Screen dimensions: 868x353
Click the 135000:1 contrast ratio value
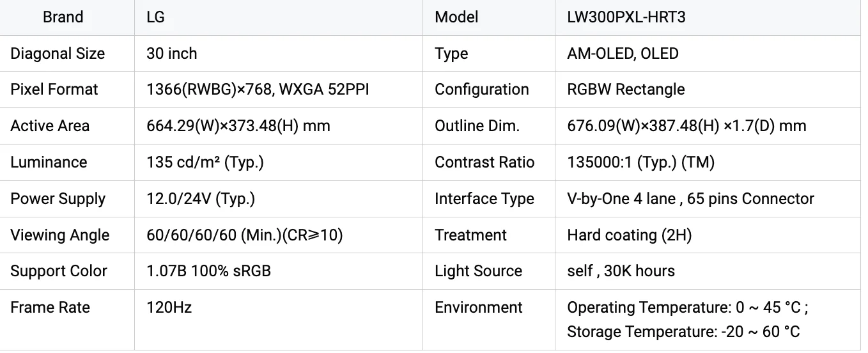tap(640, 162)
